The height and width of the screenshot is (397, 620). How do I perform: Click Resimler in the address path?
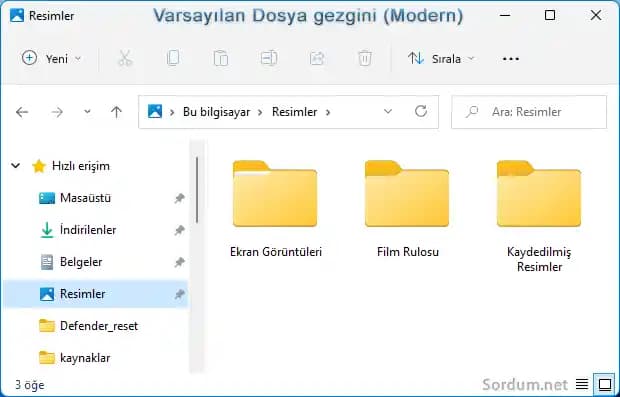point(295,112)
